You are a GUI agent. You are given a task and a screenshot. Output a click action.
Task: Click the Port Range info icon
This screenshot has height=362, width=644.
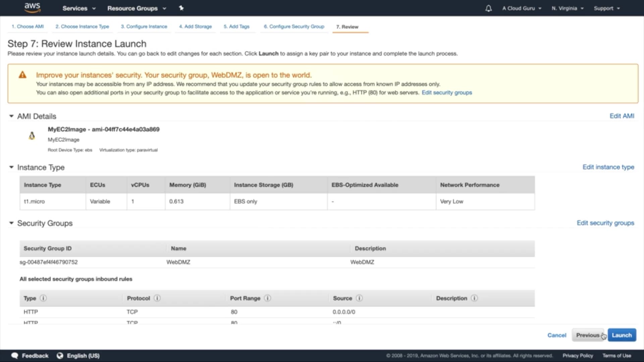click(x=267, y=298)
